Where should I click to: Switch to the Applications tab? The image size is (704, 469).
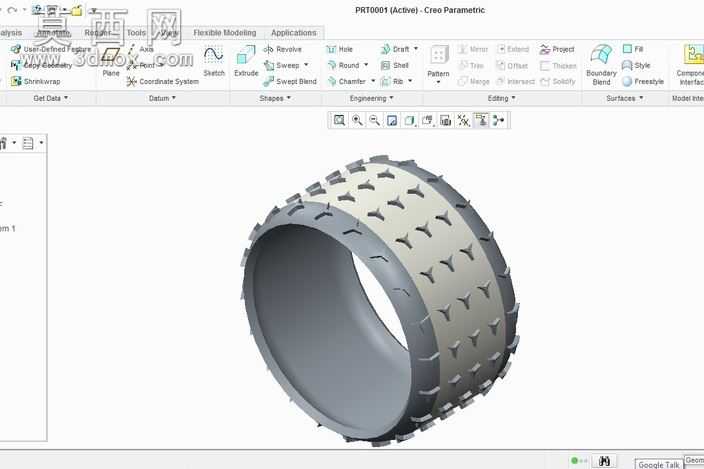pos(294,33)
